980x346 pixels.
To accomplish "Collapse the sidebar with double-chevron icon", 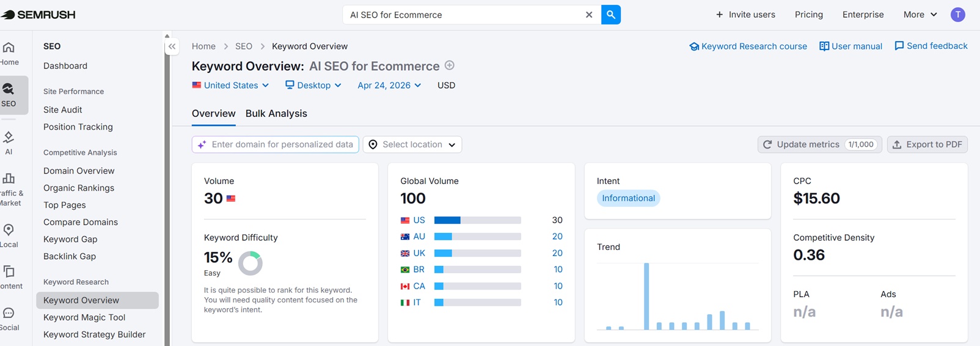I will [x=172, y=46].
